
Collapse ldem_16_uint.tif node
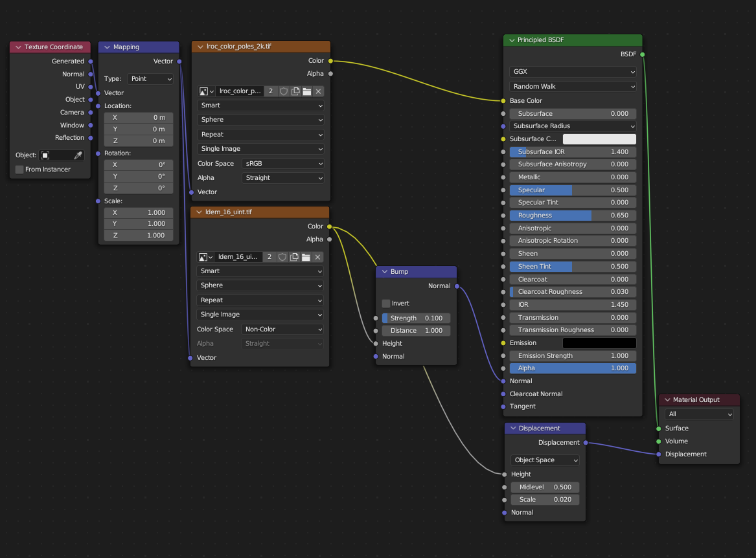click(199, 212)
